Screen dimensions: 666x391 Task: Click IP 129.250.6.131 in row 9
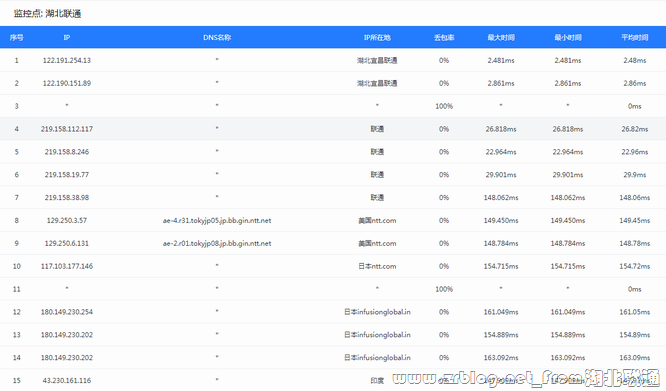pos(67,243)
